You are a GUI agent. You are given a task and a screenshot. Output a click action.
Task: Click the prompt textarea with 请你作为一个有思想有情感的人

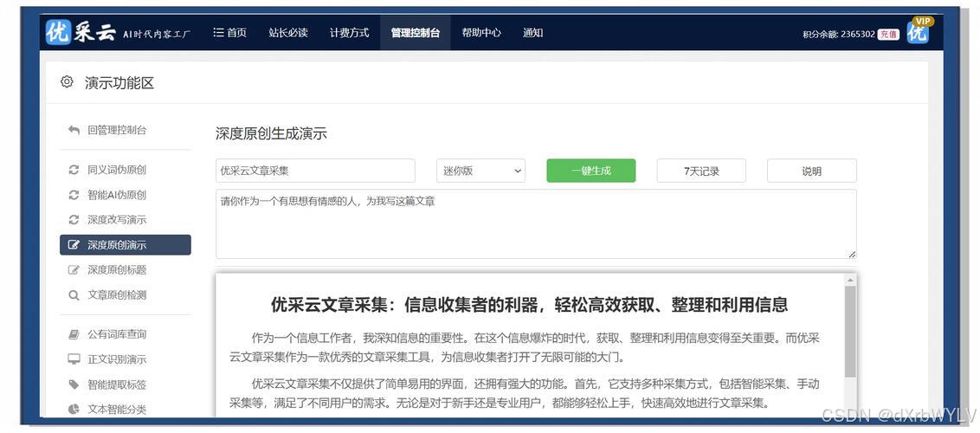536,223
